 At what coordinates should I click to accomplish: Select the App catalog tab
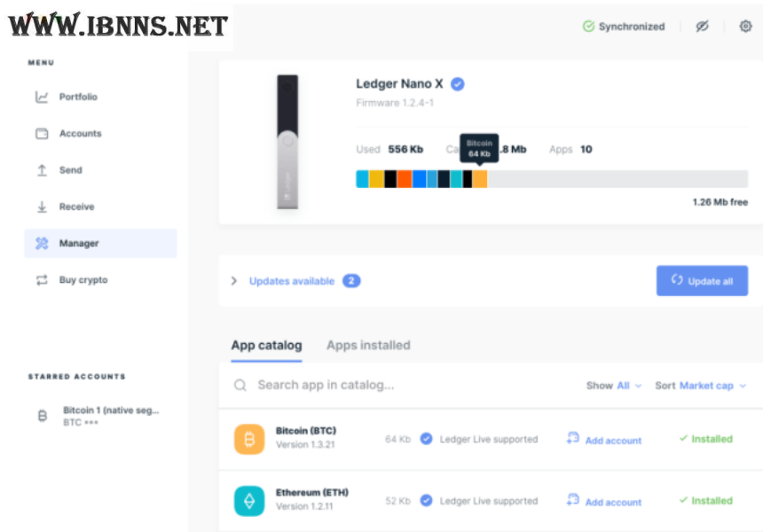coord(266,345)
